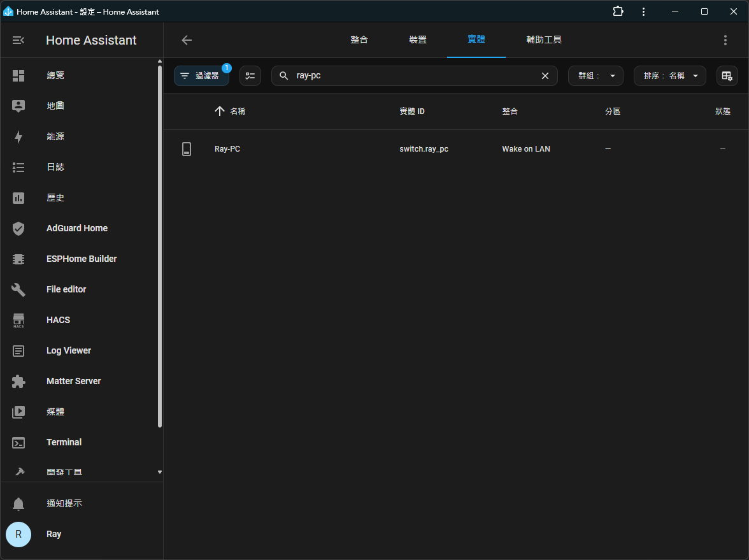Viewport: 749px width, 560px height.
Task: Click the Home Assistant sidebar title
Action: tap(91, 40)
